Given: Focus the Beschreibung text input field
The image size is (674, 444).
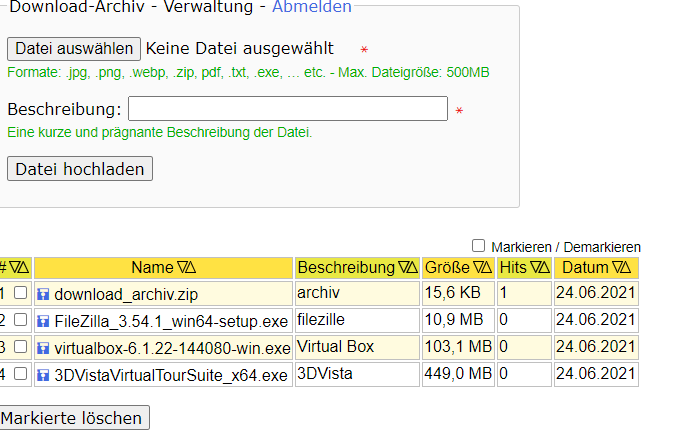Looking at the screenshot, I should click(287, 109).
